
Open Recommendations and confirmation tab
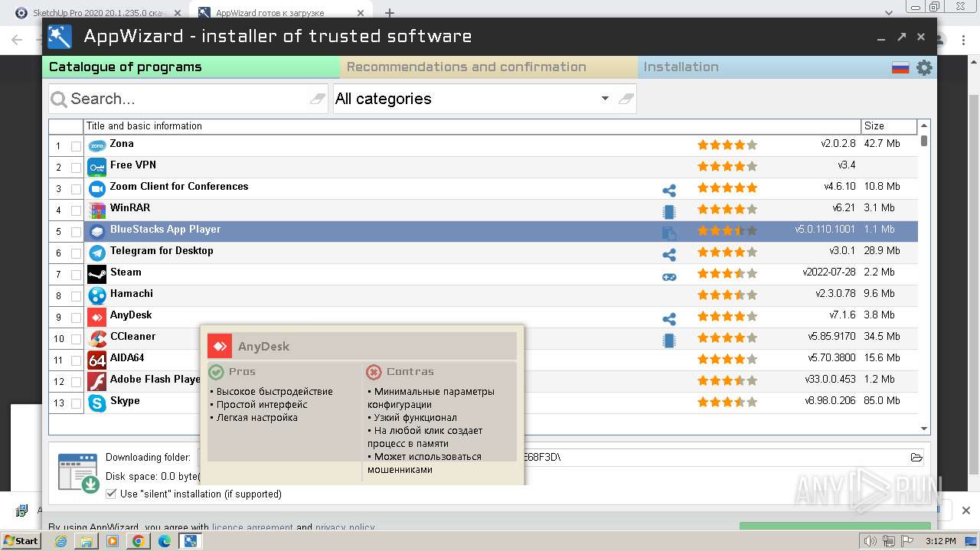[488, 67]
